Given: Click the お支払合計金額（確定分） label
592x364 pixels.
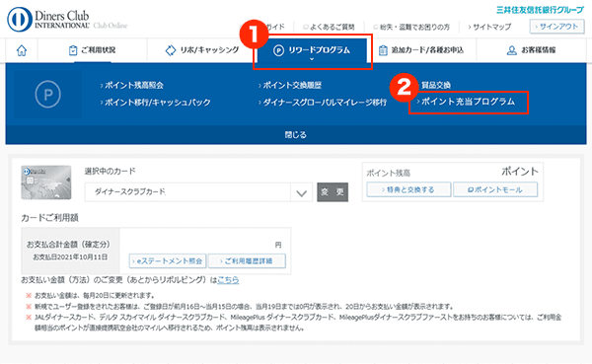Looking at the screenshot, I should (x=68, y=245).
